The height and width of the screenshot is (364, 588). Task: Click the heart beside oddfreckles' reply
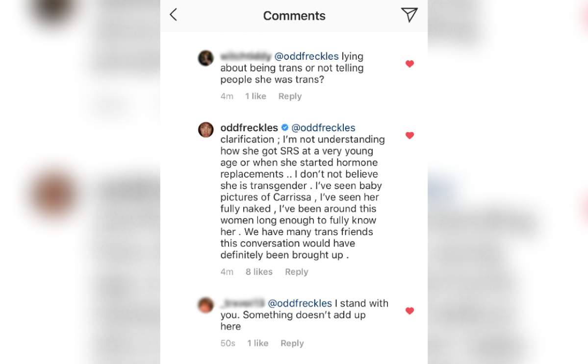click(409, 136)
